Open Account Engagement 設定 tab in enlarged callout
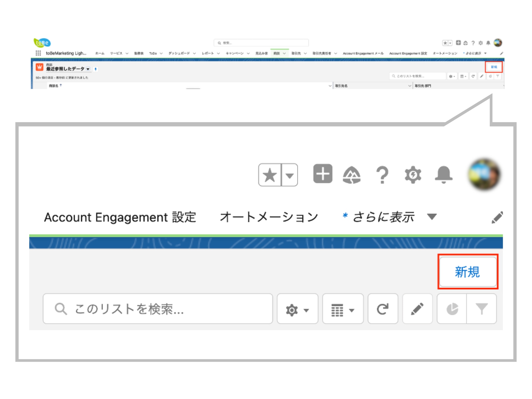Screen dimensions: 532x399 click(x=120, y=217)
